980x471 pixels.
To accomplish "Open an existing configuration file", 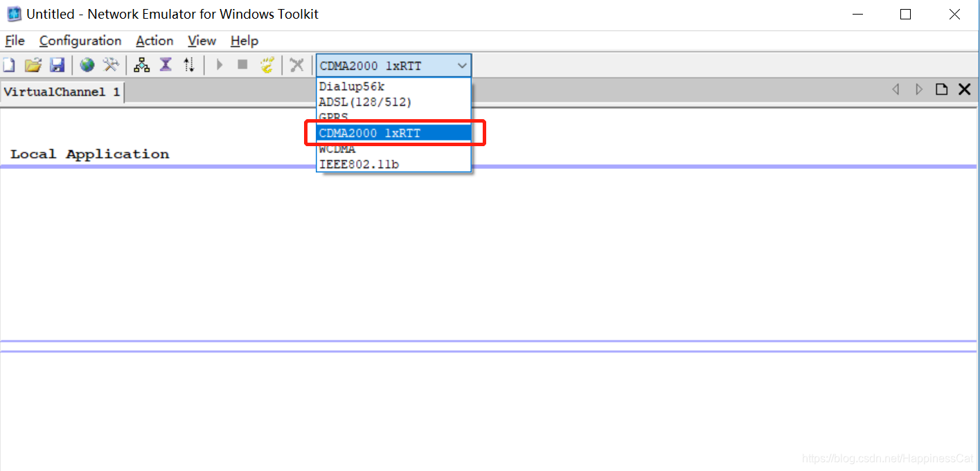I will click(x=33, y=64).
